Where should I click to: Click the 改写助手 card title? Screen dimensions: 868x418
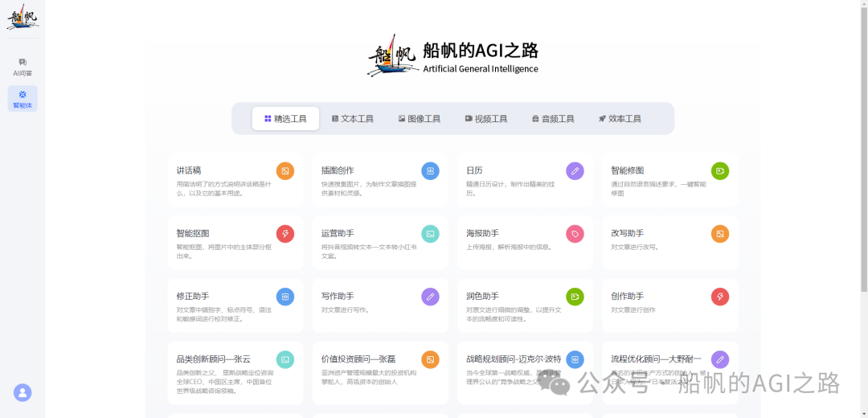tap(628, 233)
